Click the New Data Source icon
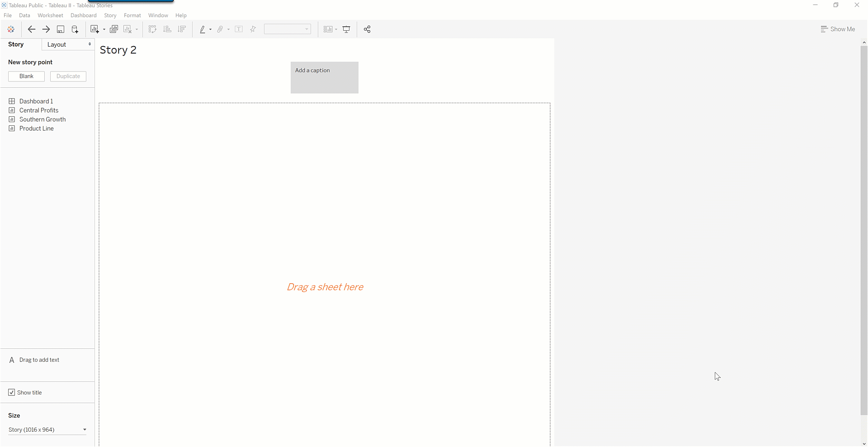Viewport: 868px width, 447px height. click(75, 29)
